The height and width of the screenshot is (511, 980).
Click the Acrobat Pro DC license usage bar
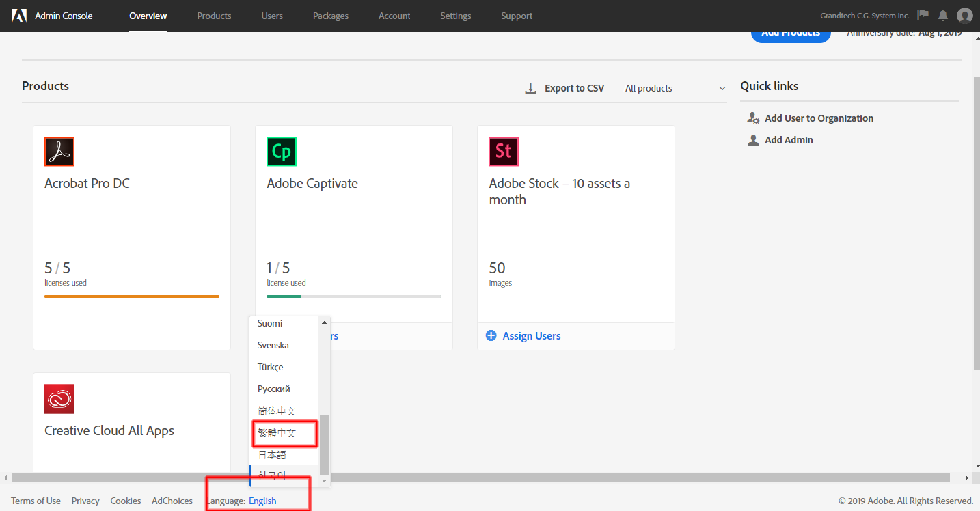[x=132, y=296]
